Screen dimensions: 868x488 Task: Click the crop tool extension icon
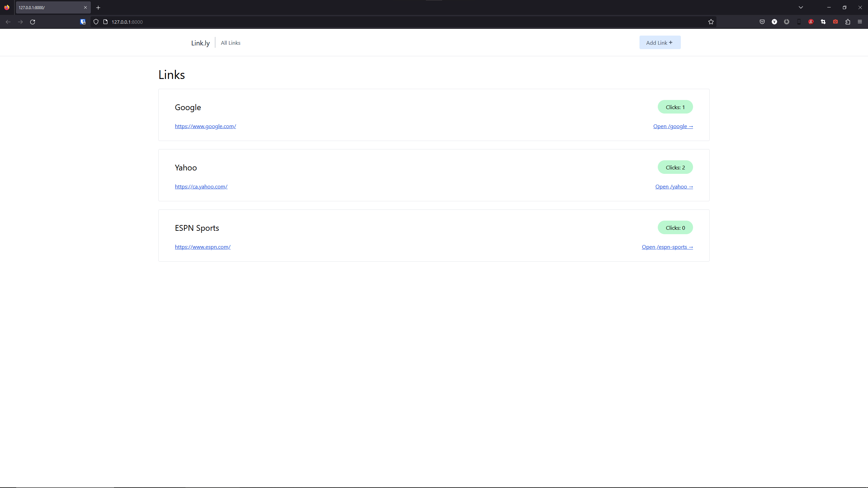tap(823, 22)
